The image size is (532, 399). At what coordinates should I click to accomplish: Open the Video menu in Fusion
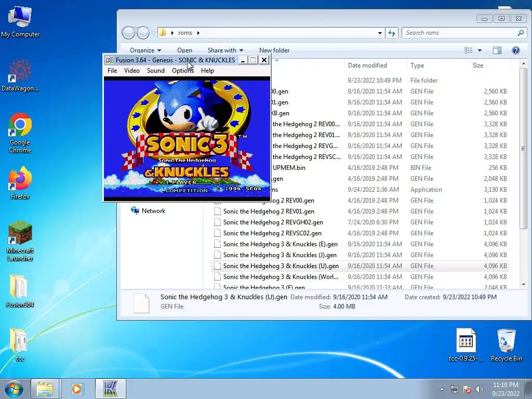point(131,71)
